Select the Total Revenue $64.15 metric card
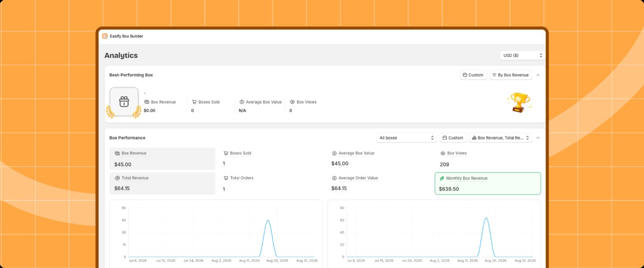644x268 pixels. coord(162,183)
